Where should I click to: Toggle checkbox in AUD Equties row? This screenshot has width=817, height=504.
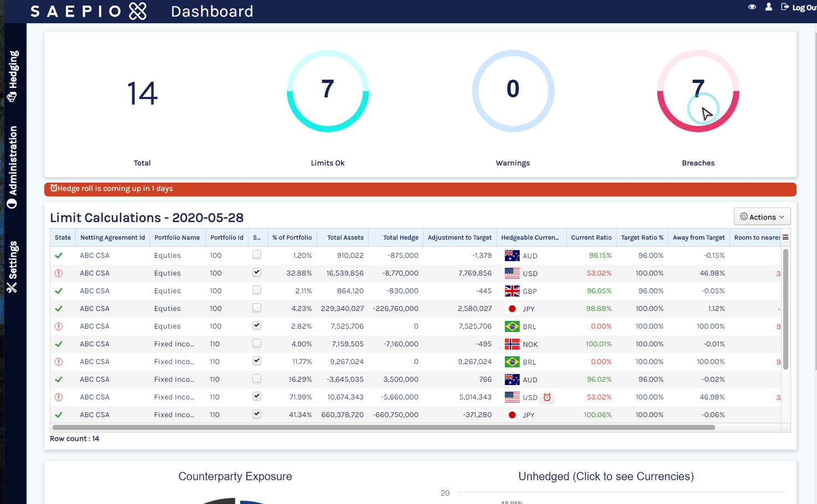pos(257,254)
